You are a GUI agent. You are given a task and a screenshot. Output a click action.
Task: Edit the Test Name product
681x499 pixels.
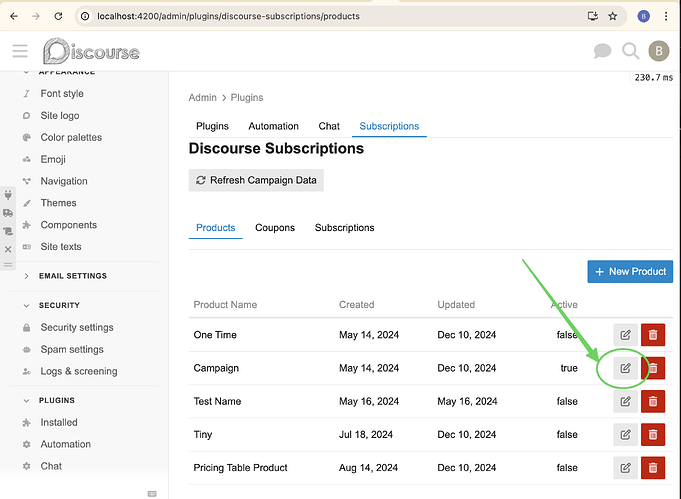625,401
